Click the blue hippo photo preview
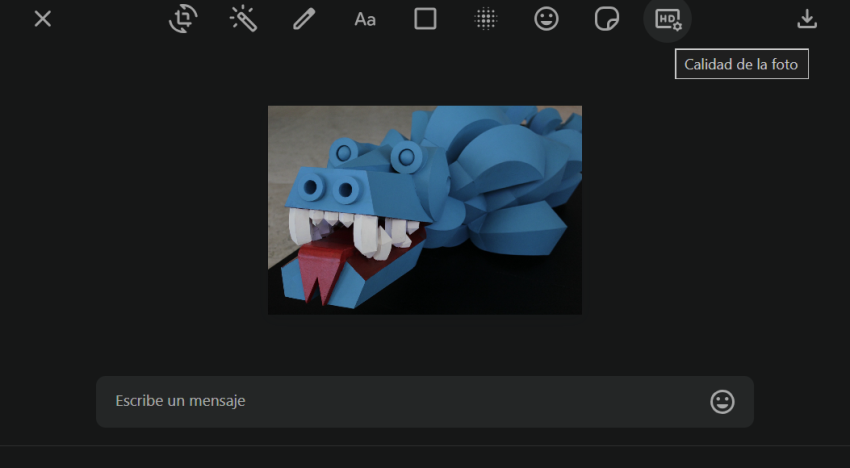 [x=424, y=210]
